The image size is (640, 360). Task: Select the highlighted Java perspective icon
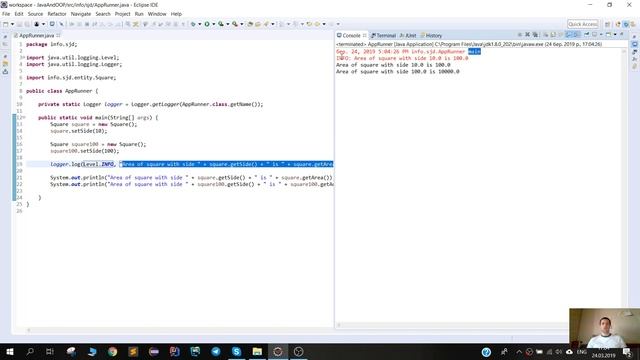tap(626, 24)
